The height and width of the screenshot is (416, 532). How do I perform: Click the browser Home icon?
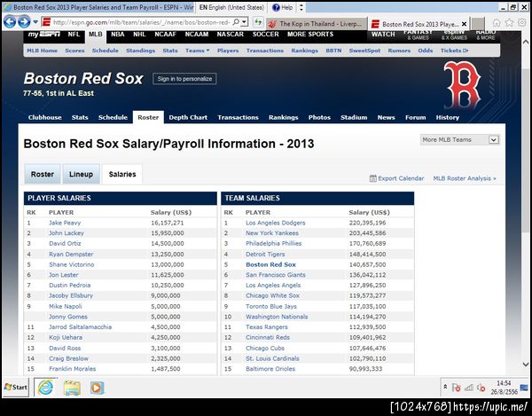pyautogui.click(x=497, y=23)
